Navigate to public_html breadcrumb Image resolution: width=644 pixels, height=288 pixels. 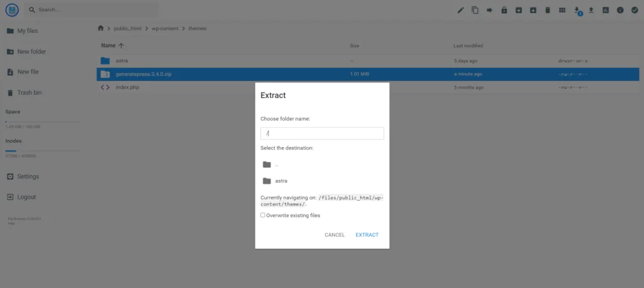coord(128,29)
